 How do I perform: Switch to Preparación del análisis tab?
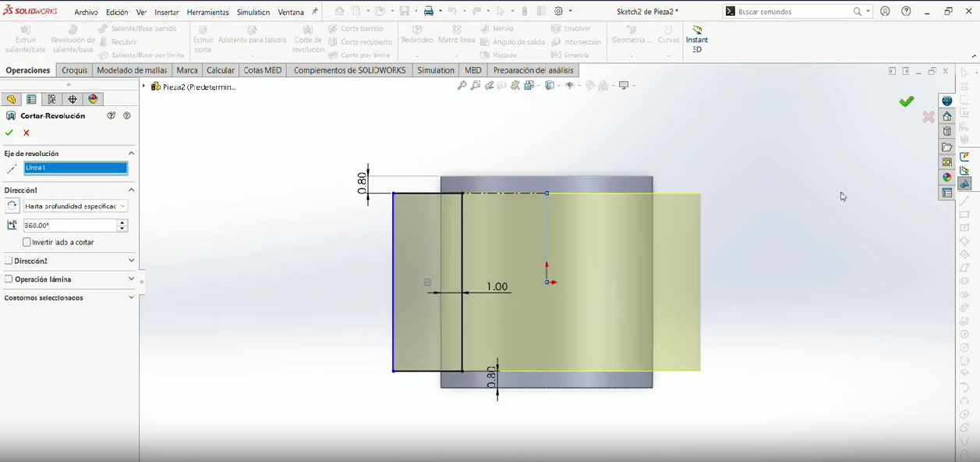pyautogui.click(x=533, y=70)
